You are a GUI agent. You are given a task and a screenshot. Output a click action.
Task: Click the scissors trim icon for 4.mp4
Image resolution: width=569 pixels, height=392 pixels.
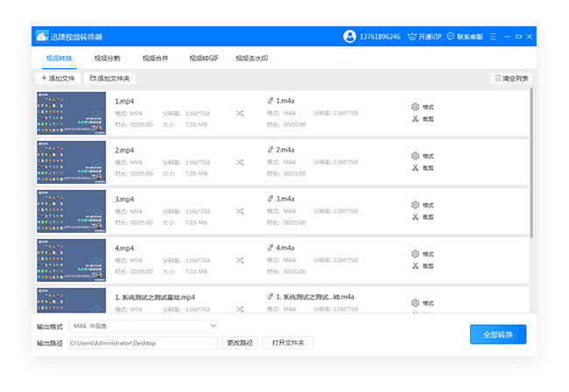415,266
